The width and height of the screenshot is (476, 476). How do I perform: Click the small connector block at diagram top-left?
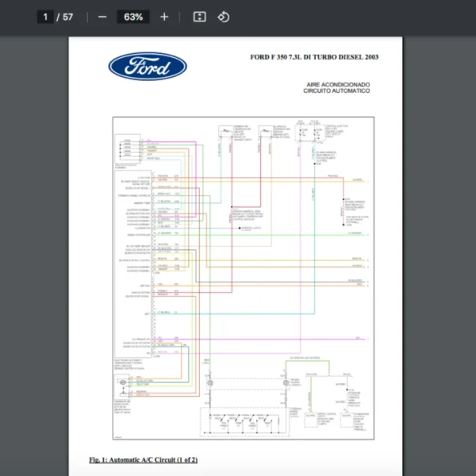(127, 148)
